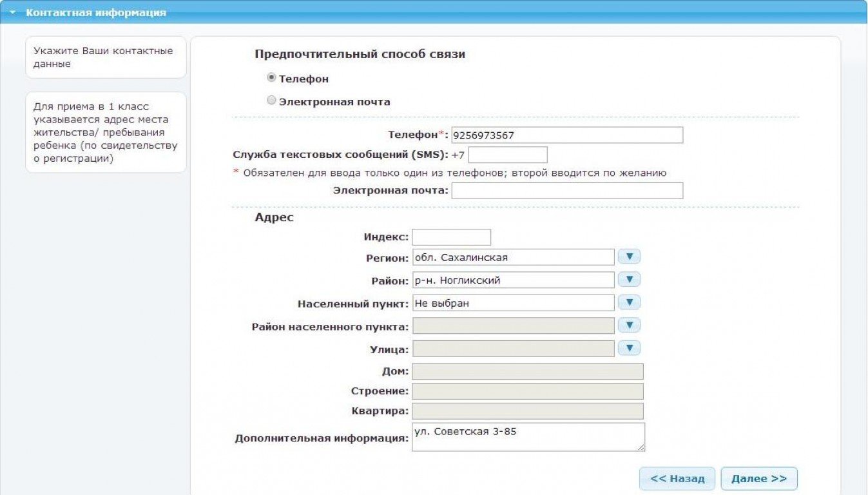Click the Дополнительная информация text area
Image resolution: width=868 pixels, height=495 pixels.
(x=528, y=437)
